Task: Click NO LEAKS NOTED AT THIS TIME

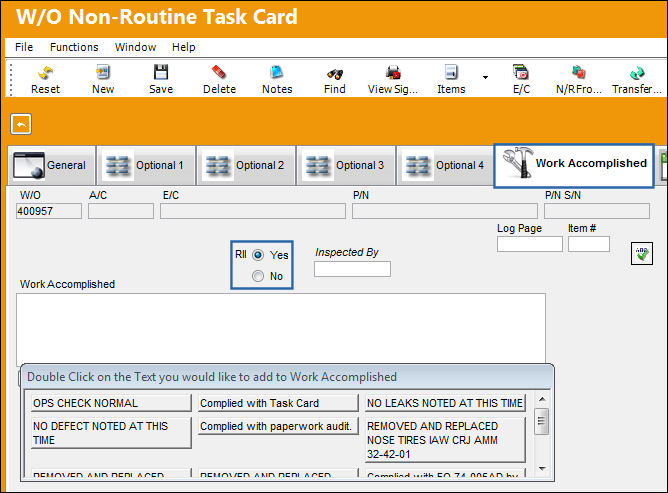Action: 445,403
